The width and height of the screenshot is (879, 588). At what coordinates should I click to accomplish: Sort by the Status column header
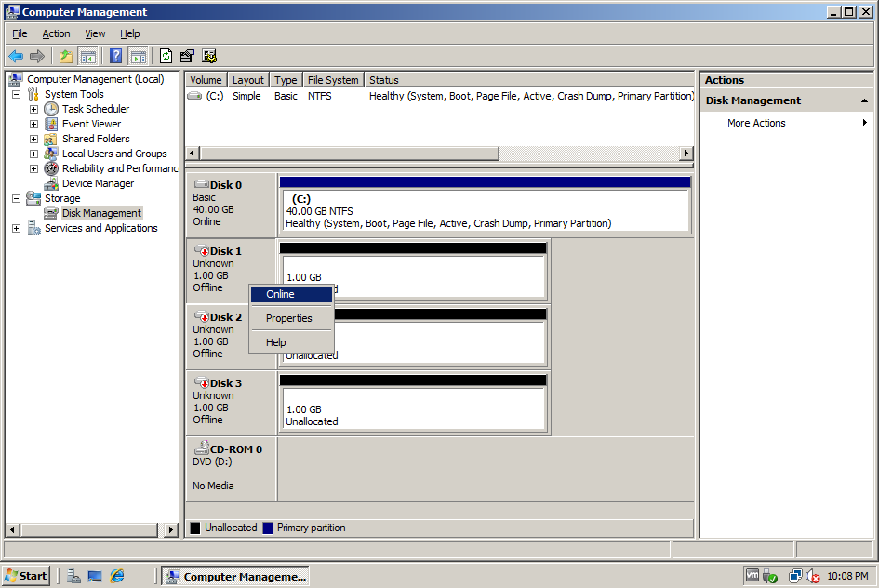[x=528, y=80]
